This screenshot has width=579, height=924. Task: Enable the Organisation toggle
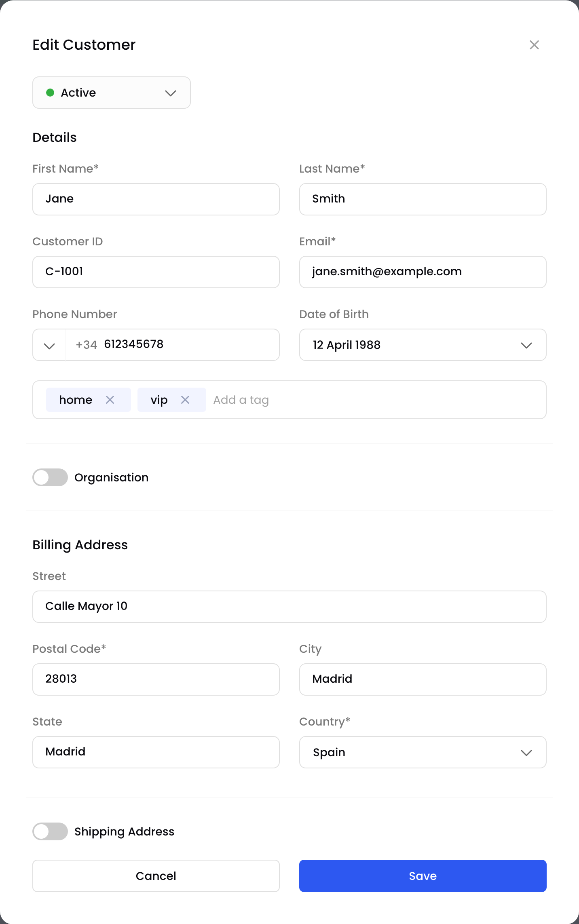pyautogui.click(x=50, y=477)
